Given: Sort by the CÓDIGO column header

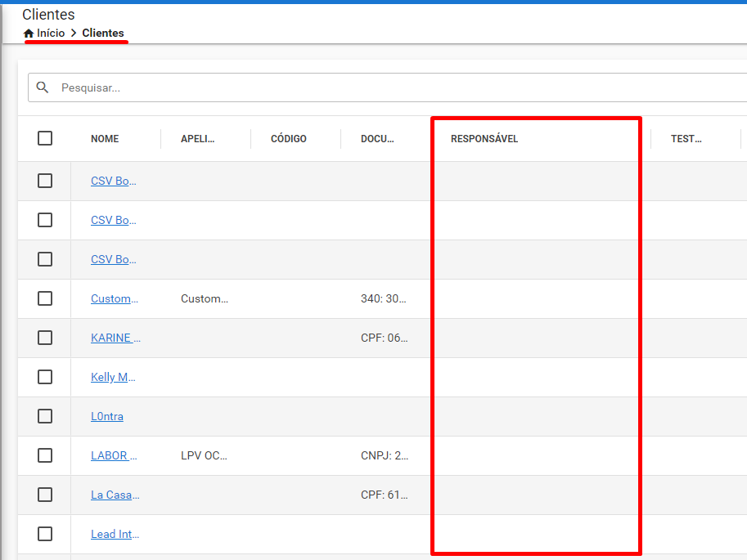Looking at the screenshot, I should [289, 139].
